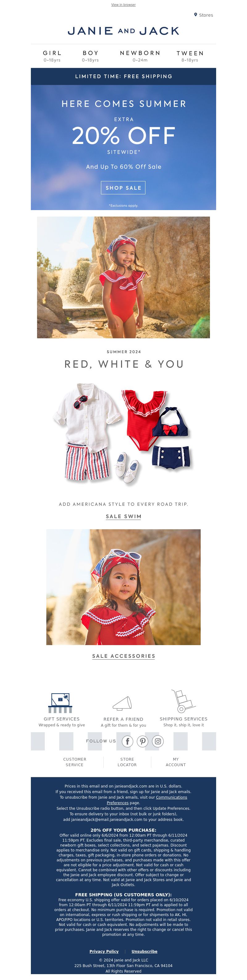247x980 pixels.
Task: Select the Tween 8-18yrs category
Action: click(x=190, y=56)
